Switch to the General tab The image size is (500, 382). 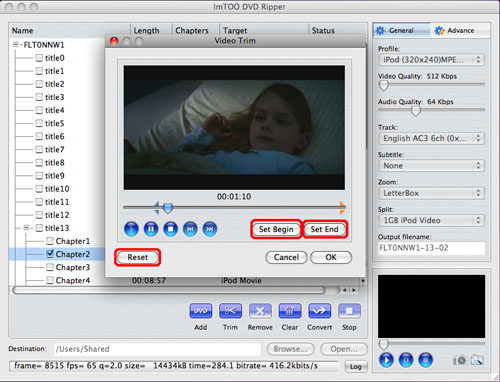tap(402, 30)
